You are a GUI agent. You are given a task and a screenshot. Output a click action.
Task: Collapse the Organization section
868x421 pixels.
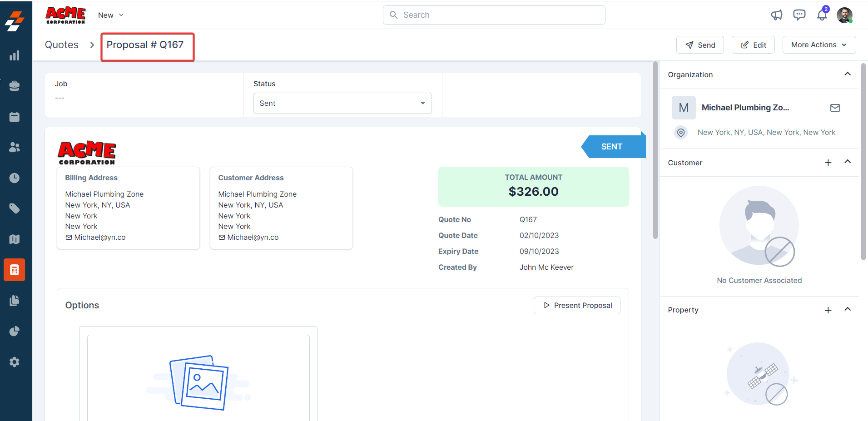point(847,74)
